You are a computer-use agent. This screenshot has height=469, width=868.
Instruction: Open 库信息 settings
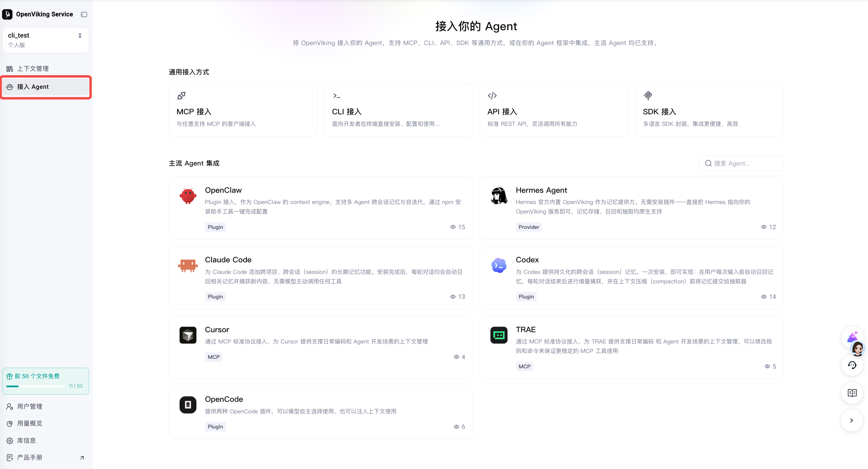[46, 440]
